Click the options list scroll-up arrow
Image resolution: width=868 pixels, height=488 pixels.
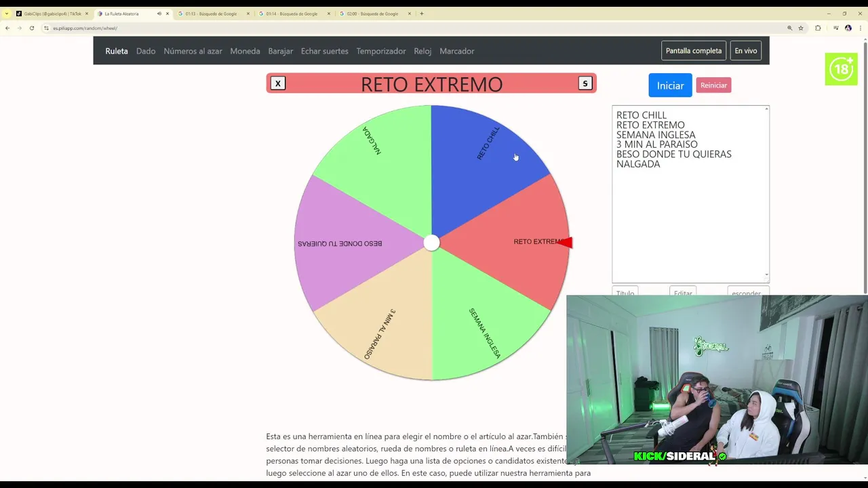click(x=767, y=109)
